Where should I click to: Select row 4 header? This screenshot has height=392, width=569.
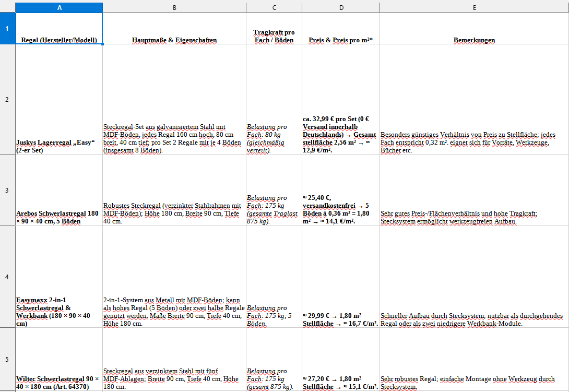[x=7, y=277]
